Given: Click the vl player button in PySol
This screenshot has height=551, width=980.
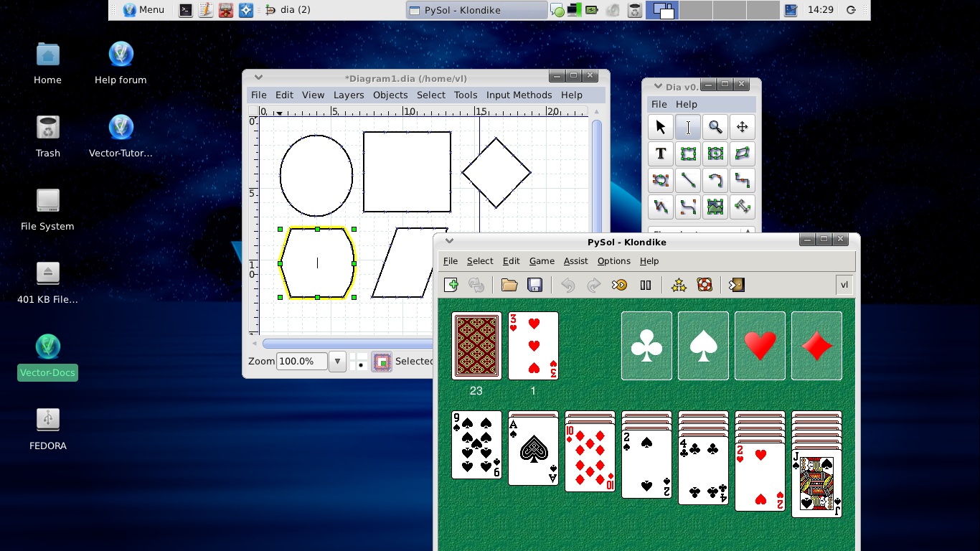Looking at the screenshot, I should (x=844, y=285).
